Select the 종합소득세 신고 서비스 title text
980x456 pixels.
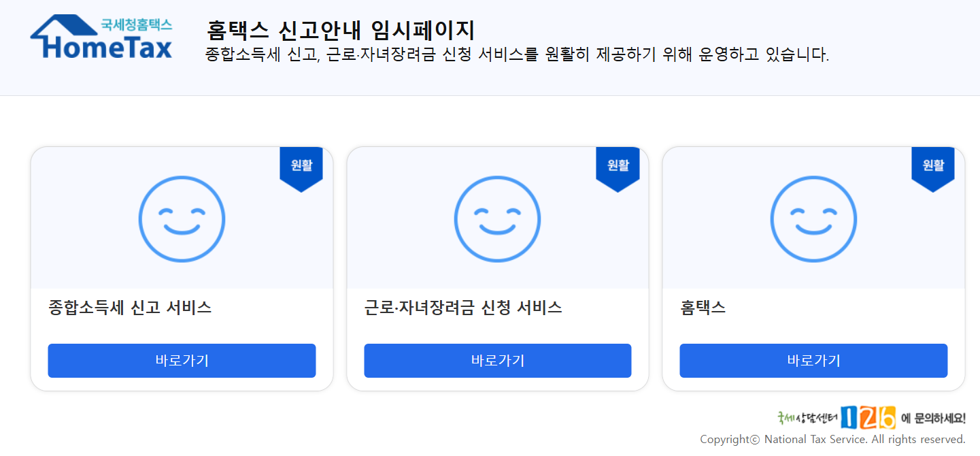pos(130,308)
